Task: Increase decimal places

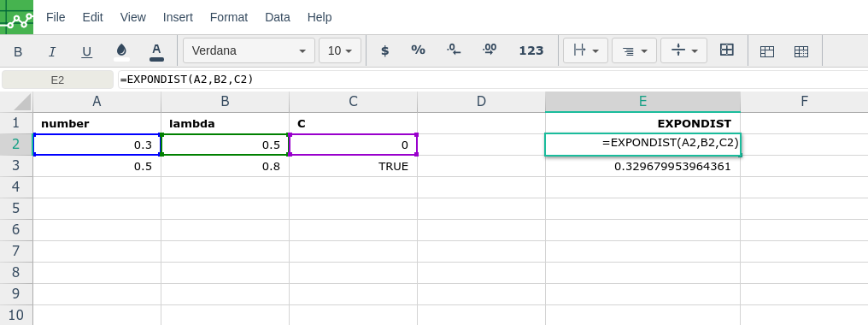Action: [490, 50]
